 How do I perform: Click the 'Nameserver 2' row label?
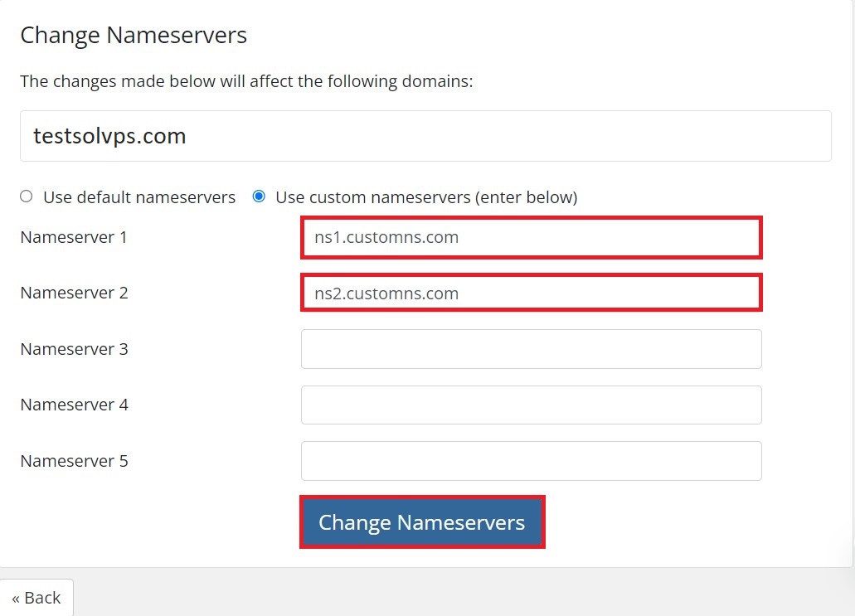(x=75, y=293)
